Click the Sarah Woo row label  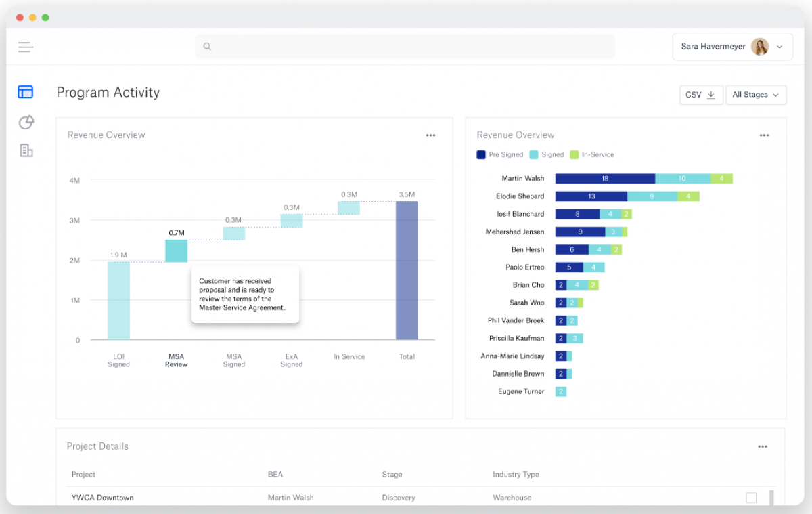pyautogui.click(x=526, y=303)
